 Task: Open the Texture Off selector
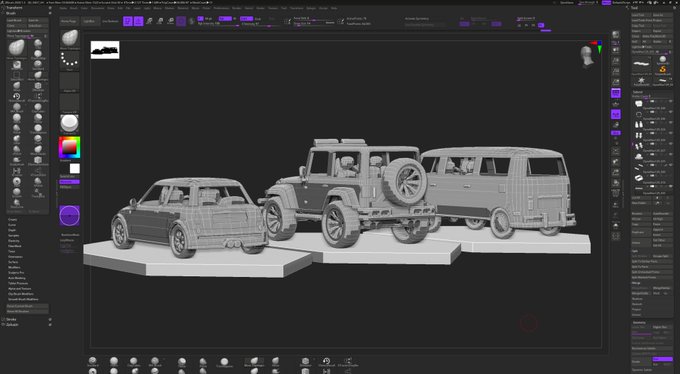pos(69,102)
